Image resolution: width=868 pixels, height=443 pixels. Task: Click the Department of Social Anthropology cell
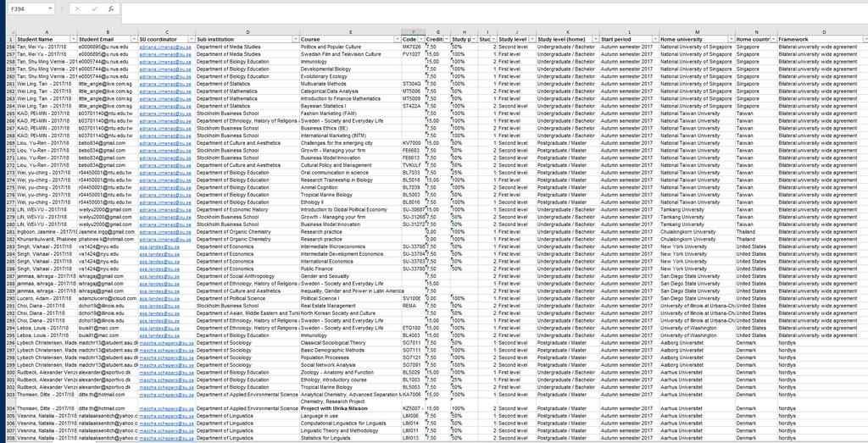pyautogui.click(x=247, y=276)
